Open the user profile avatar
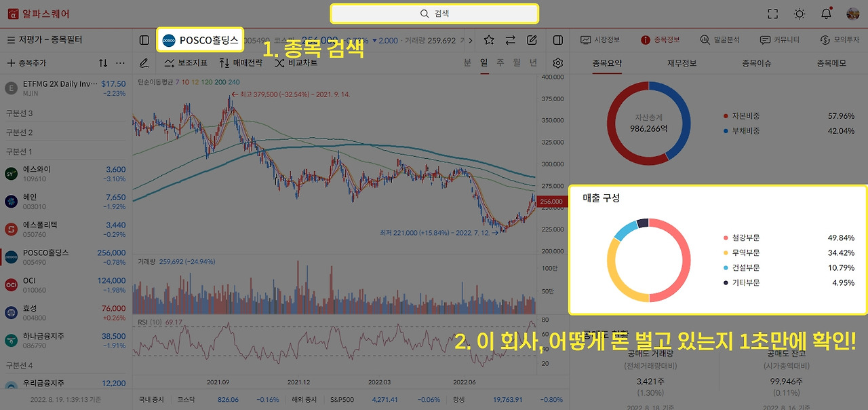 [x=853, y=14]
